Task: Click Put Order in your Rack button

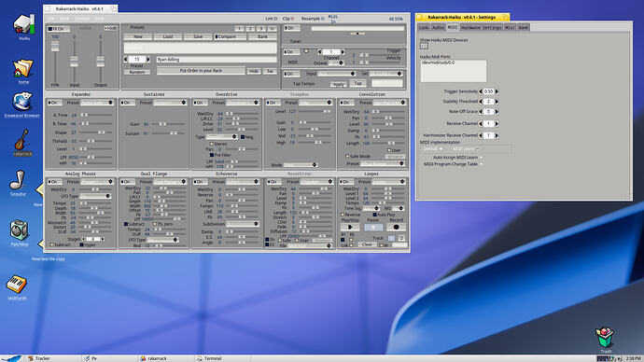Action: point(201,71)
